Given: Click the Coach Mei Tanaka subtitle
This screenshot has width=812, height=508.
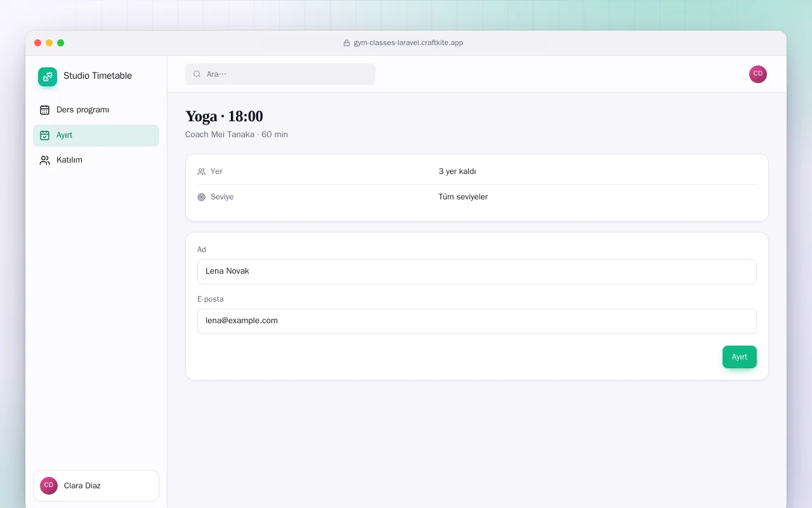Looking at the screenshot, I should 237,135.
